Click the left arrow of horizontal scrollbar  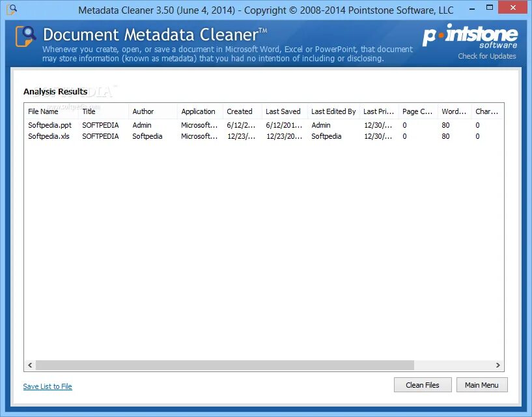click(30, 366)
